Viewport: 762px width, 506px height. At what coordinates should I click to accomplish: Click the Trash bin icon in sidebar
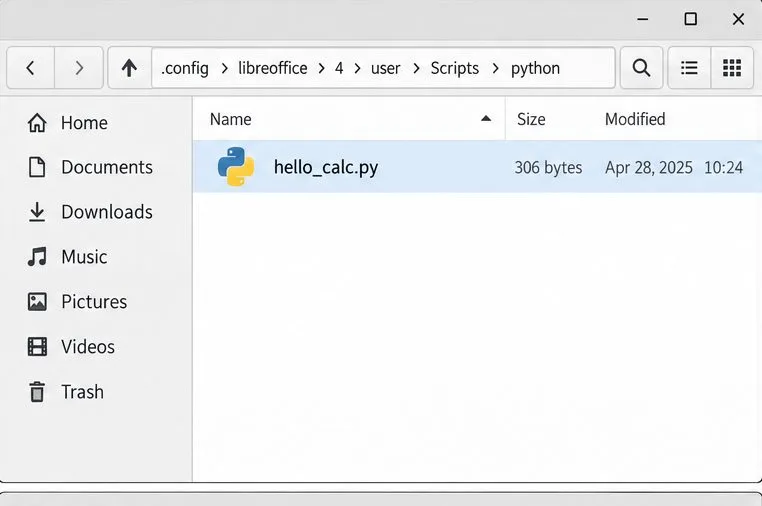[37, 392]
